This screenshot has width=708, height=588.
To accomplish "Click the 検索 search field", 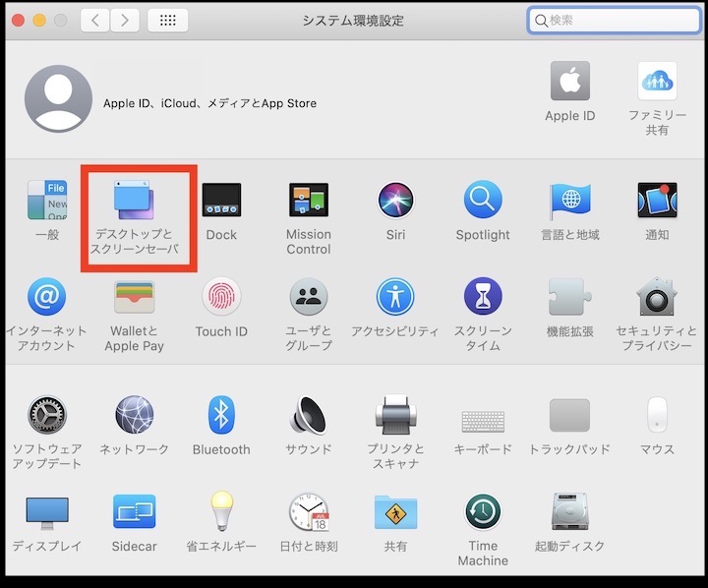I will point(614,20).
